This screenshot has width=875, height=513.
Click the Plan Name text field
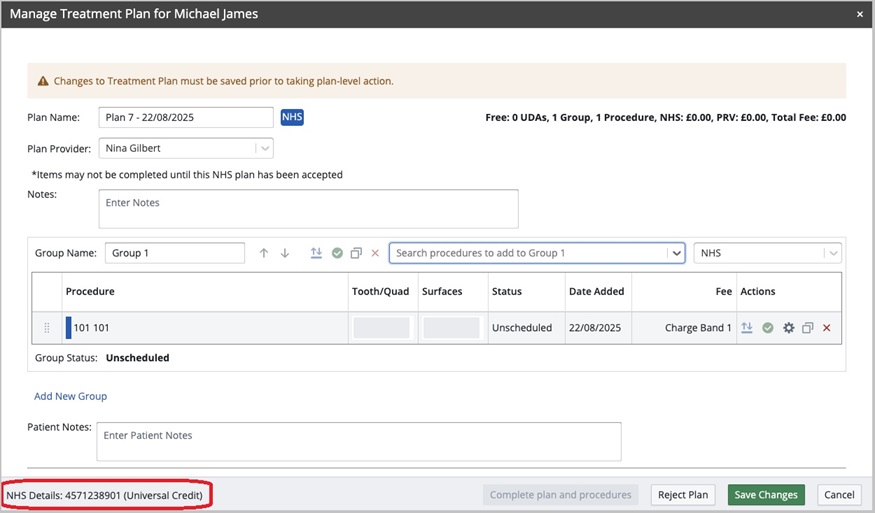pos(185,118)
